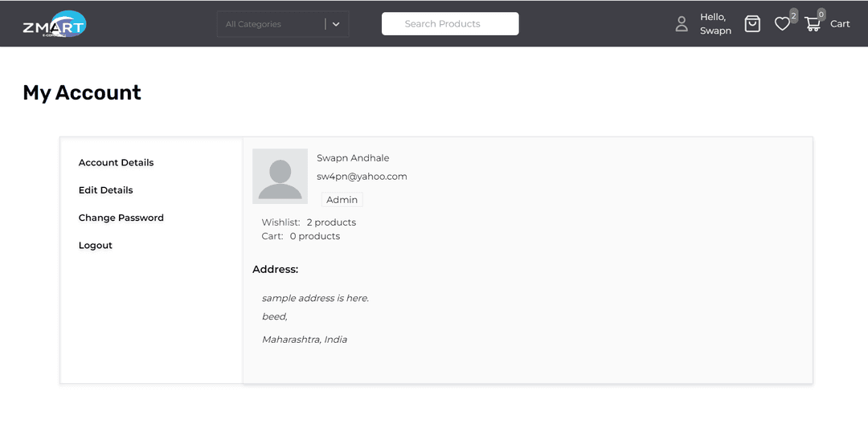Open the wishlist heart icon
The image size is (868, 428).
(x=782, y=25)
